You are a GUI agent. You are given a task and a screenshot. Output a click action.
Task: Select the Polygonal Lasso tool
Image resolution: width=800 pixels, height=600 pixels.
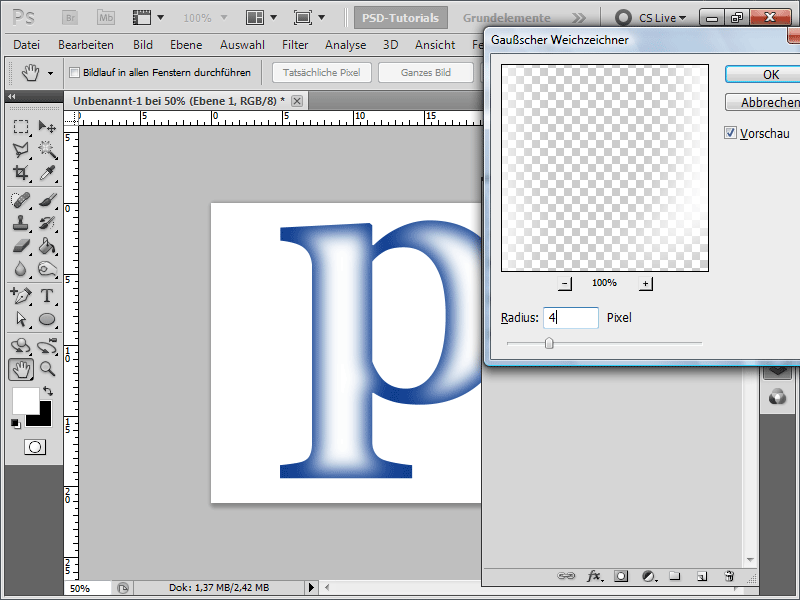click(x=20, y=149)
